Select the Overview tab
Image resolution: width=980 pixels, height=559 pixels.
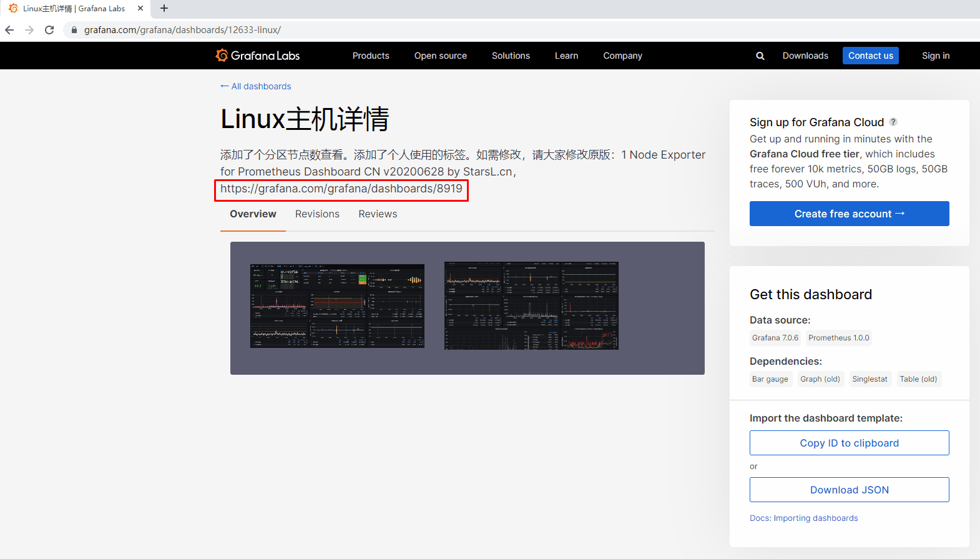[x=253, y=214]
